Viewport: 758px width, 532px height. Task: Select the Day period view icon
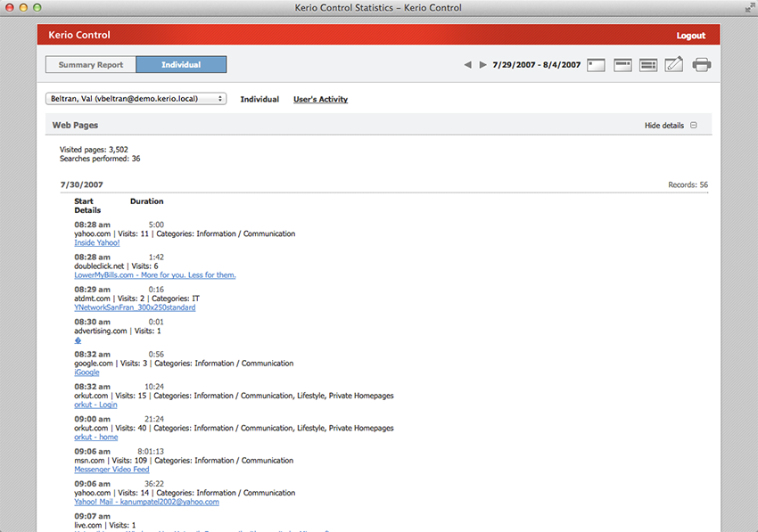[x=596, y=65]
